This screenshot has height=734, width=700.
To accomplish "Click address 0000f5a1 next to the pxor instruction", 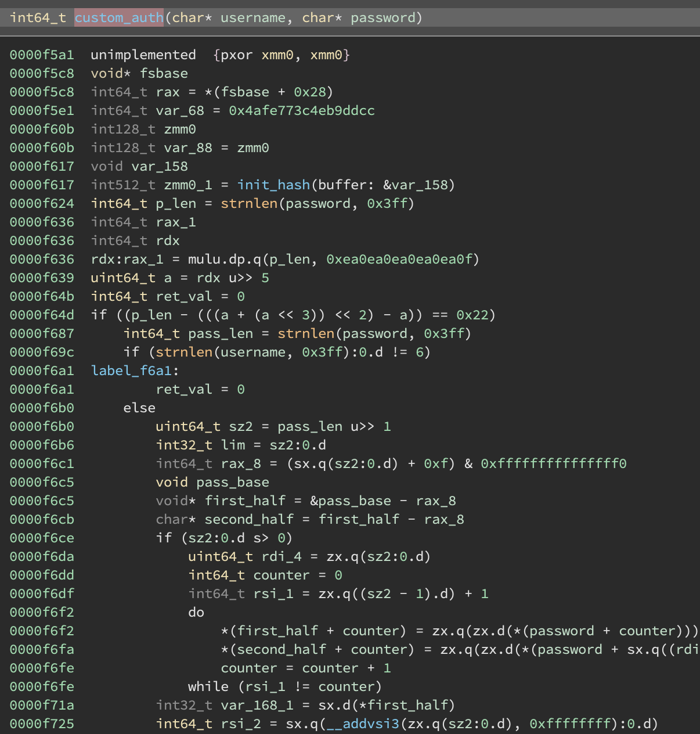I will point(41,55).
